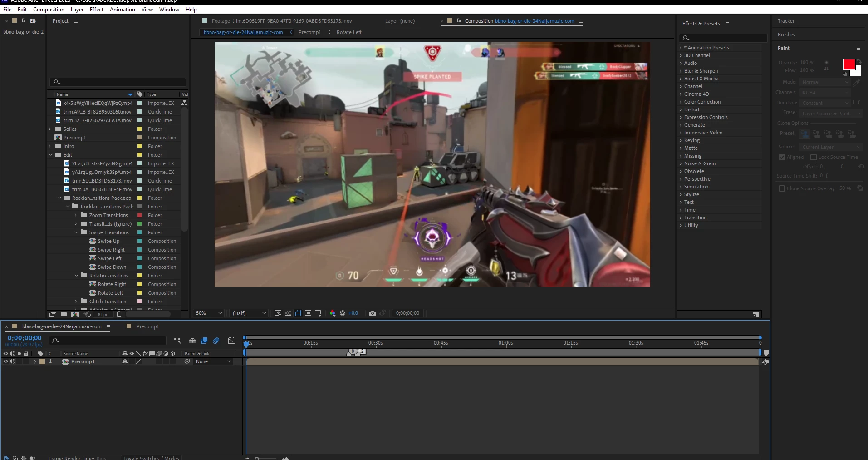Screen dimensions: 868x460
Task: Click the 8 bpc color depth button
Action: click(103, 314)
